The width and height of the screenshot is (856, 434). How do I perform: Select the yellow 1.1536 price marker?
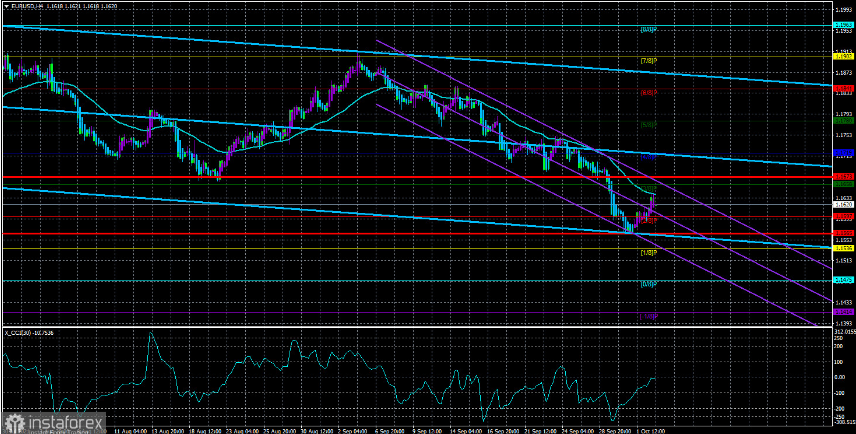[x=842, y=248]
